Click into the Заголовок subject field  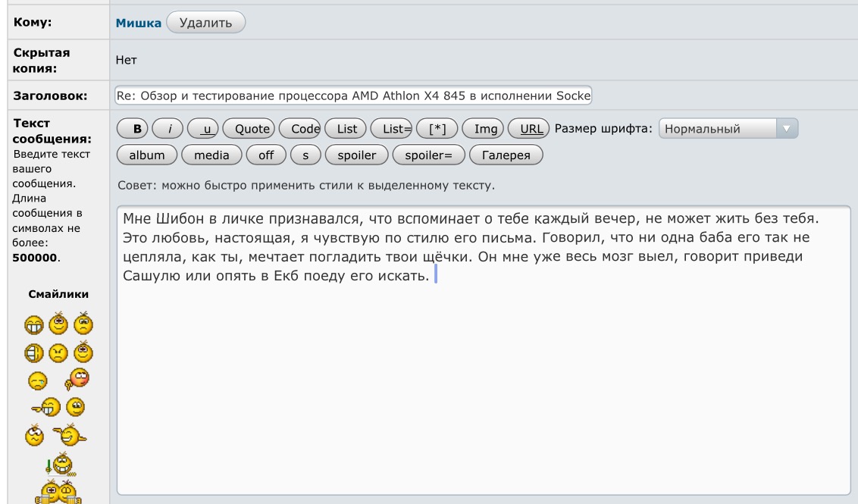point(352,96)
